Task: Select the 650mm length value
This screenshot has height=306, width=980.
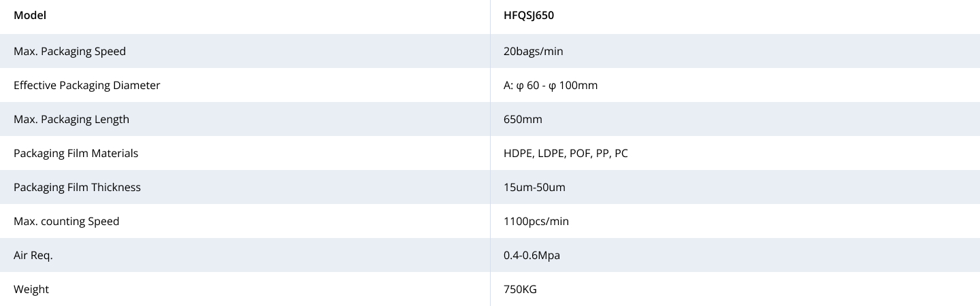Action: coord(523,119)
